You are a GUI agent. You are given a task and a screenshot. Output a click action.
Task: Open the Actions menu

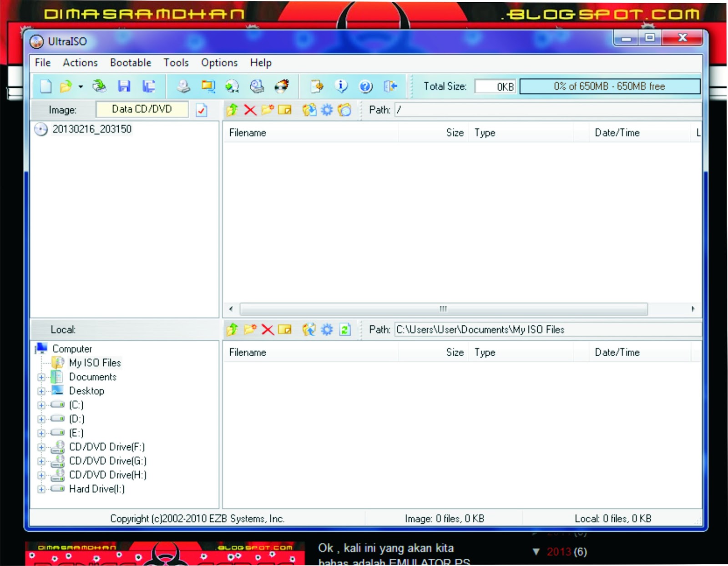coord(80,63)
